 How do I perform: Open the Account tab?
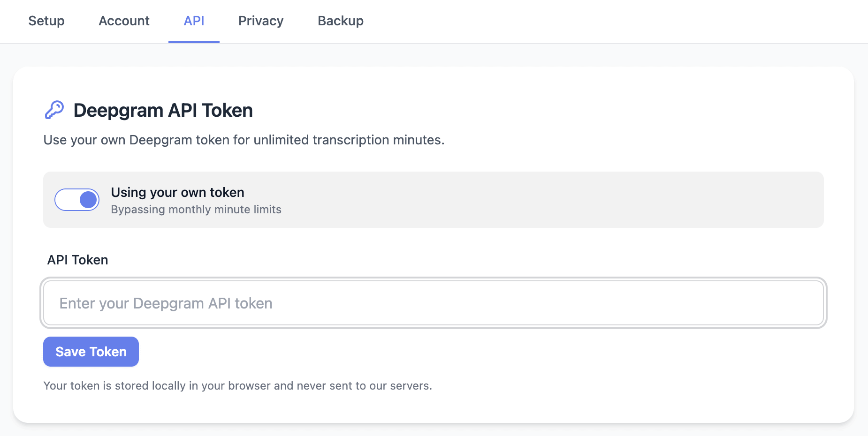tap(123, 21)
